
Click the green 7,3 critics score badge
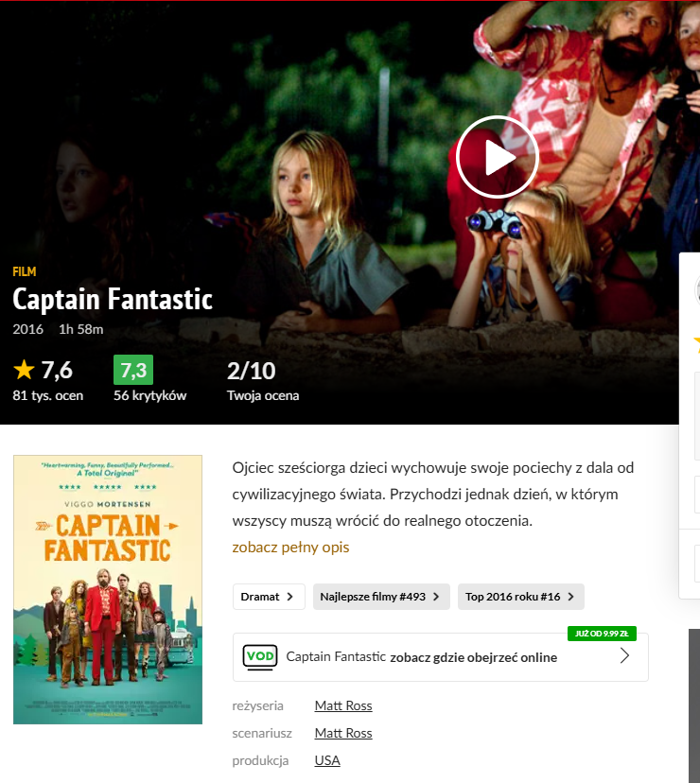[x=133, y=370]
